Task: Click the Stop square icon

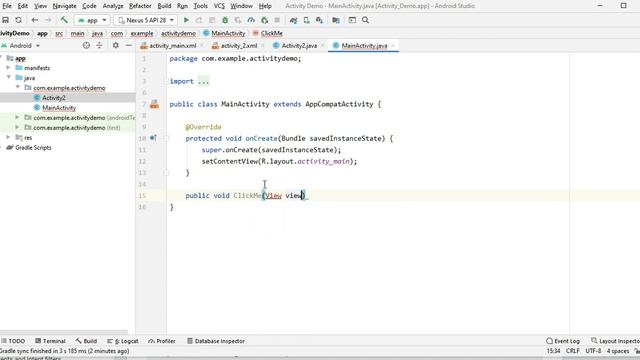Action: pos(277,20)
